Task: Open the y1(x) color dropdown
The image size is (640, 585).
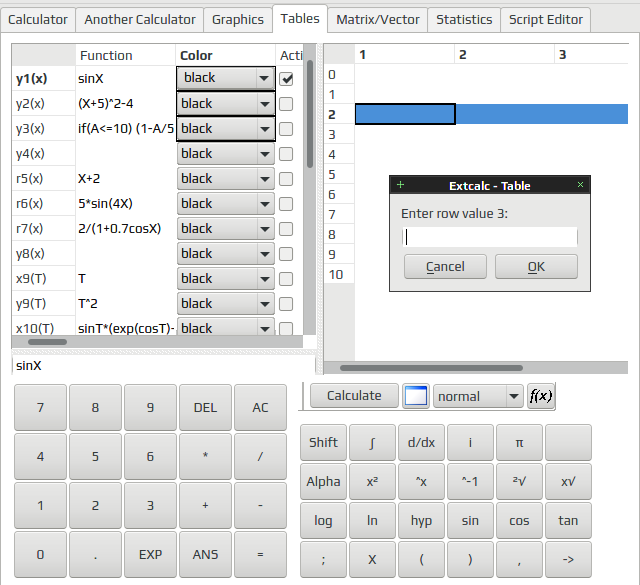Action: click(226, 78)
